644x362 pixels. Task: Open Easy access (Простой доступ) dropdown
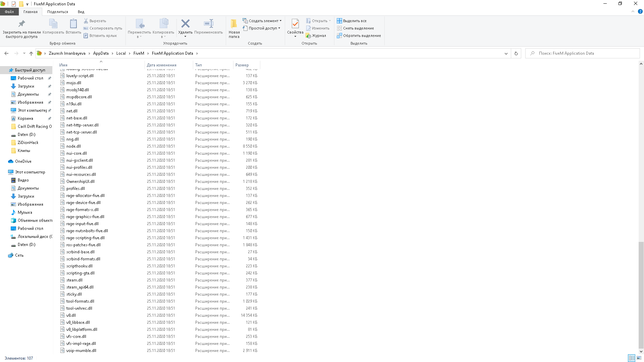[261, 28]
